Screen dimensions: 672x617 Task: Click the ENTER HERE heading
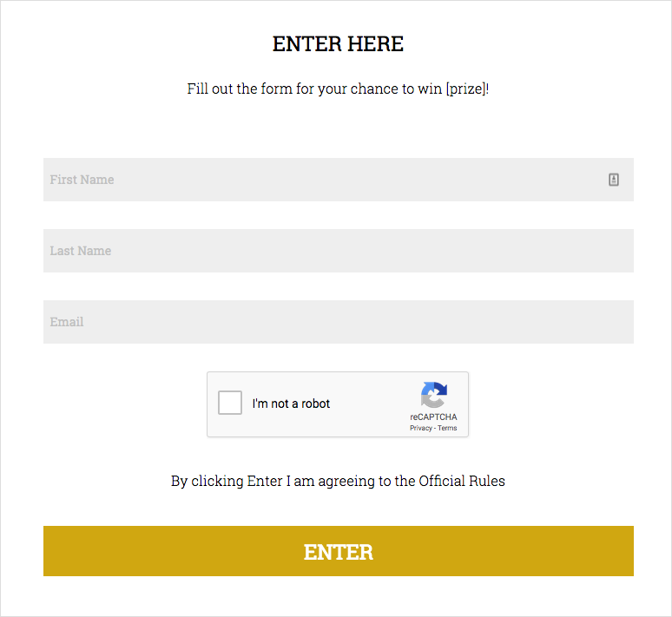(338, 44)
